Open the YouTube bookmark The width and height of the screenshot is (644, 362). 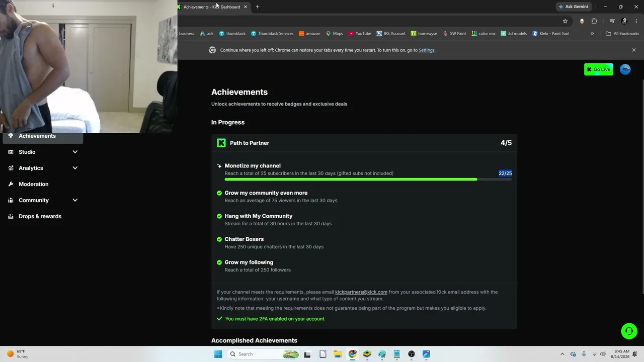[360, 33]
